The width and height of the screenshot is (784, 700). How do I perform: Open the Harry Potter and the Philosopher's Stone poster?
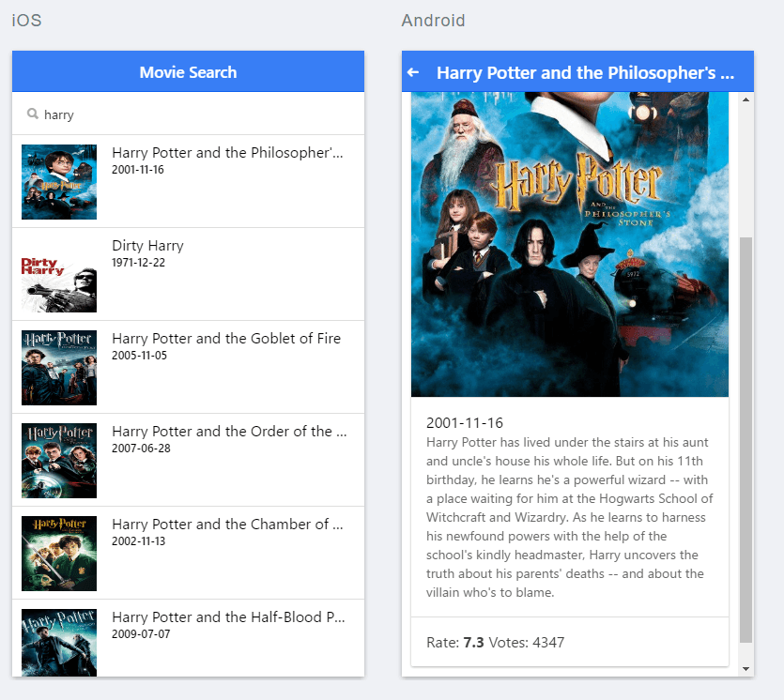tap(58, 180)
